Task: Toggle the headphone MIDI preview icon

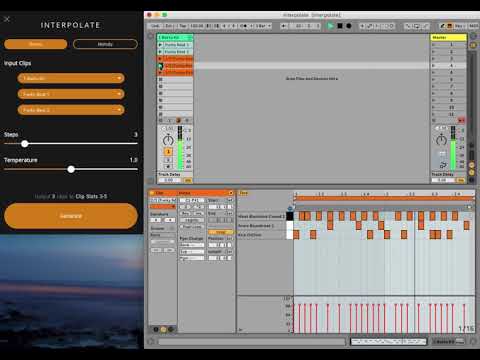Action: pos(290,208)
